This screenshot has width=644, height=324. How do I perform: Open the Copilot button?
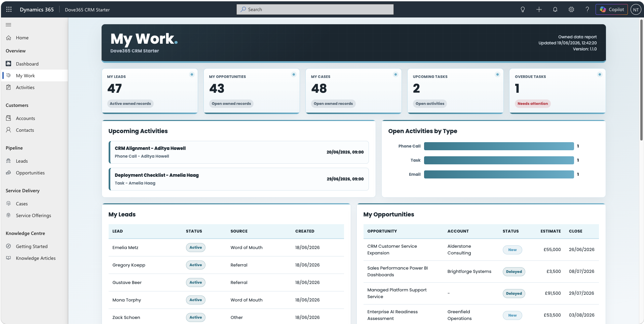coord(611,9)
